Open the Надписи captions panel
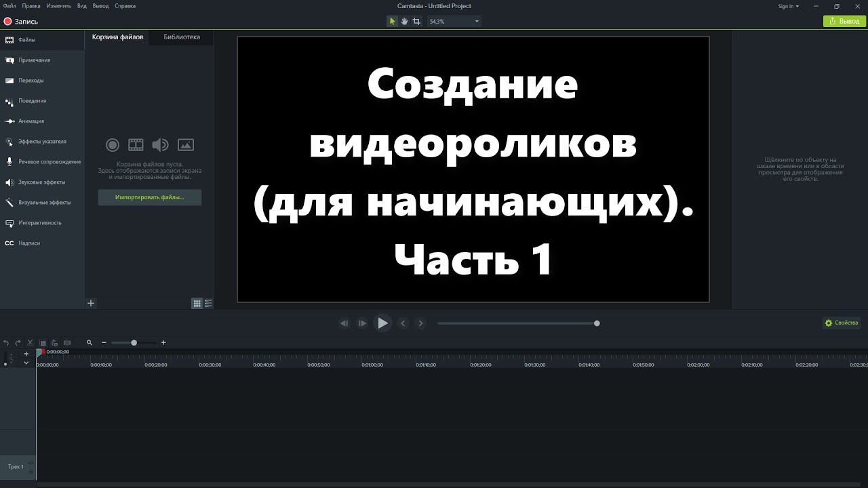The height and width of the screenshot is (488, 868). point(42,243)
